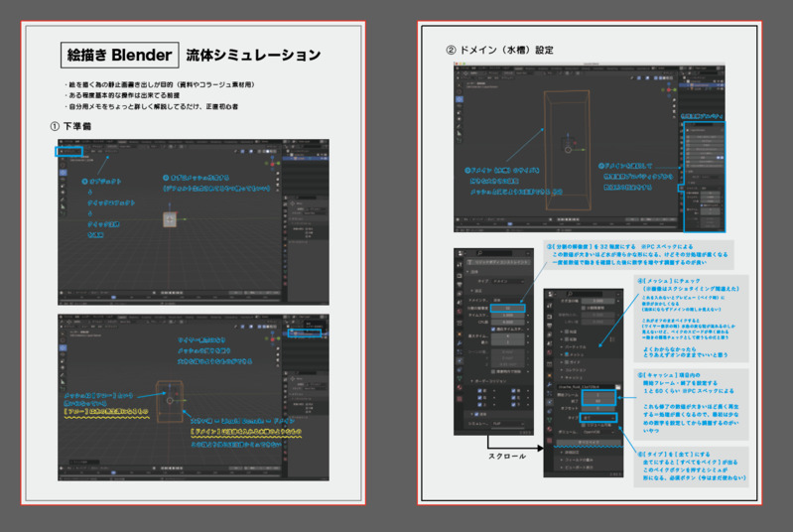The width and height of the screenshot is (793, 532).
Task: Toggle 拡散 (Diffusion) checkbox in right panel
Action: tap(567, 339)
